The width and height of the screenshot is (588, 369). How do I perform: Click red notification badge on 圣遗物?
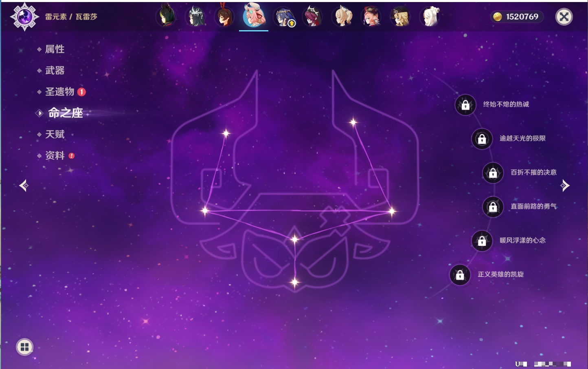point(81,92)
